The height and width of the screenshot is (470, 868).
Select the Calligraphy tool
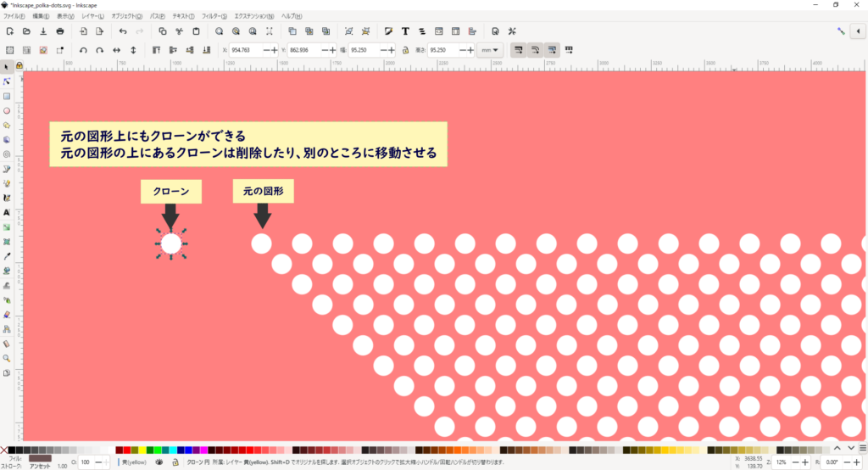(x=7, y=198)
